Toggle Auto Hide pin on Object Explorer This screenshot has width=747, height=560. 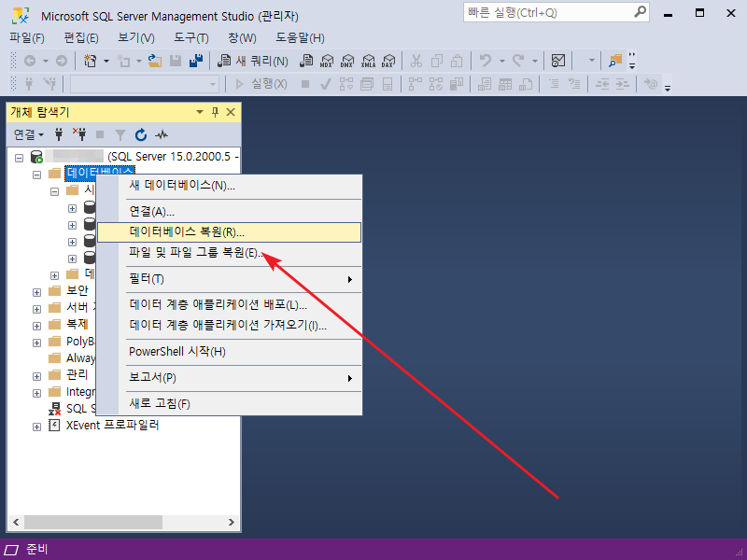215,112
